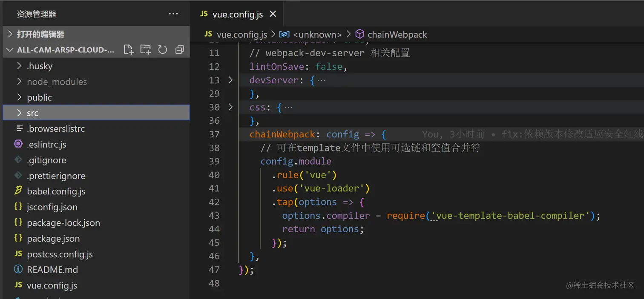Click the icon beside .prettierignore

tap(18, 175)
